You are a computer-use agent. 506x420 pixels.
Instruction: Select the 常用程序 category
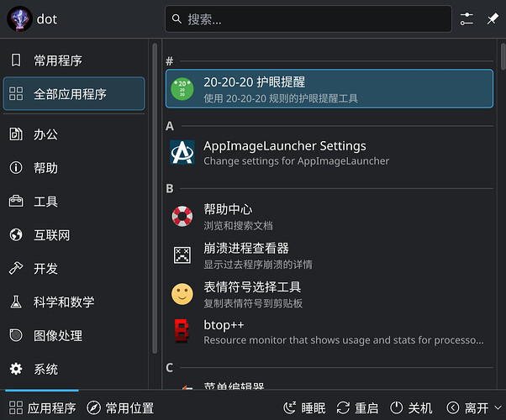click(74, 60)
